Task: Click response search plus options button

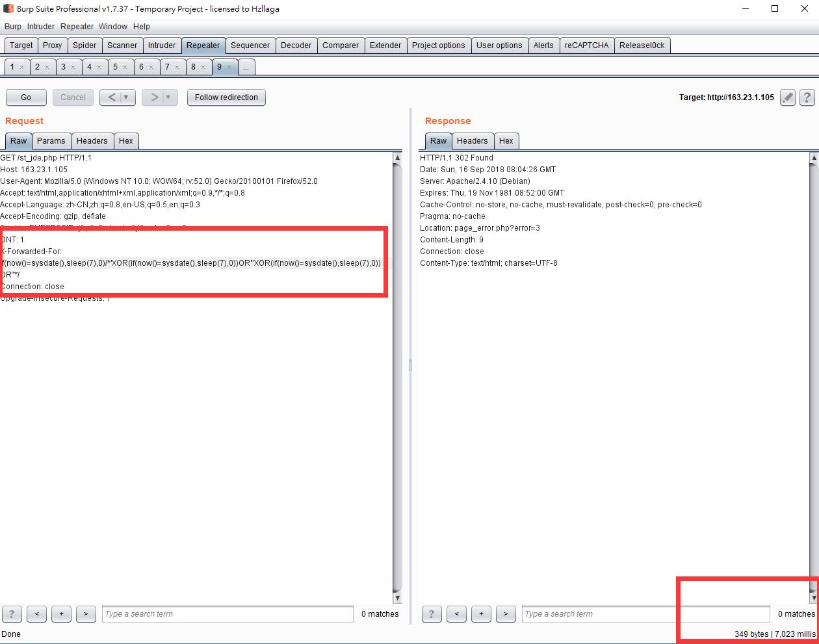Action: click(x=481, y=613)
